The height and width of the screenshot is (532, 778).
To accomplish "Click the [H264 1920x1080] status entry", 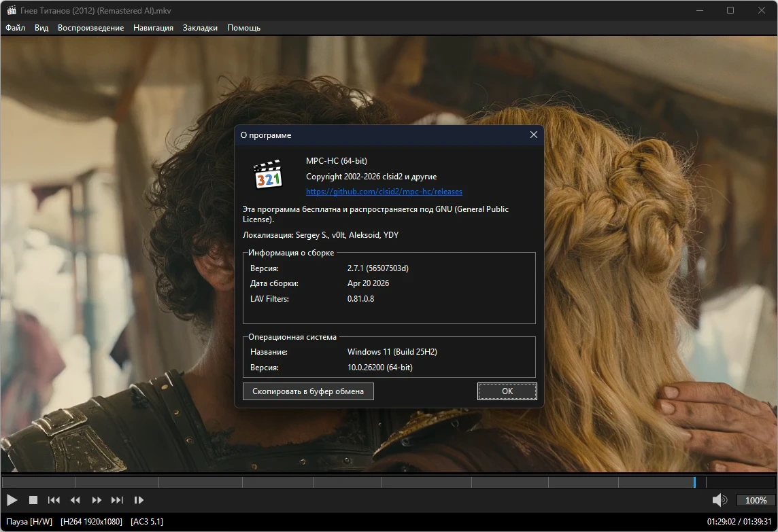I will pyautogui.click(x=91, y=522).
